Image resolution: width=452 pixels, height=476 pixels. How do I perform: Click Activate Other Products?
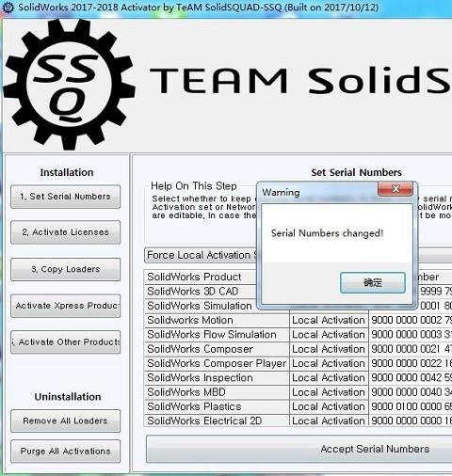tap(65, 342)
